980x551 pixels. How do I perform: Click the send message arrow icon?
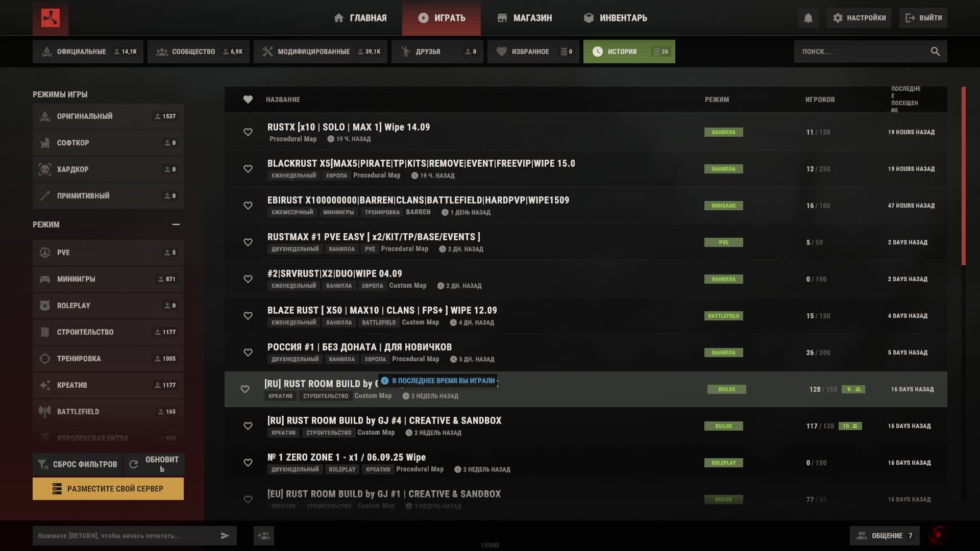pyautogui.click(x=225, y=536)
